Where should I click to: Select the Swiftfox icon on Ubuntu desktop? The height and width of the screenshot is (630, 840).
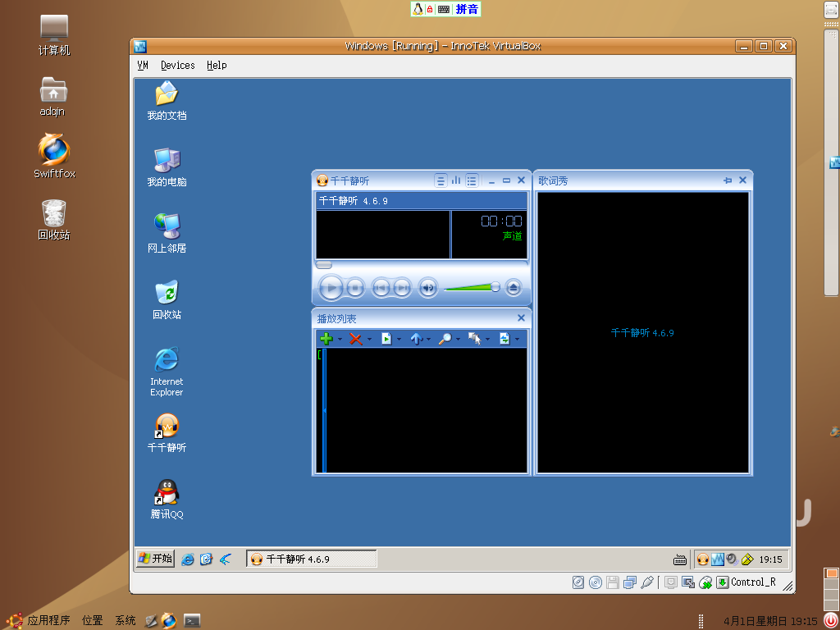pyautogui.click(x=54, y=156)
